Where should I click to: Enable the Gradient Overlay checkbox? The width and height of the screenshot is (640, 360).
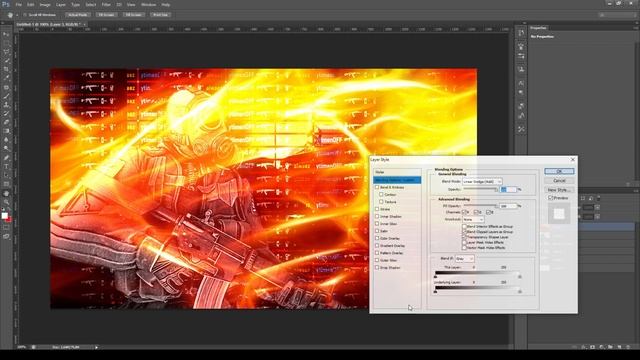(377, 246)
